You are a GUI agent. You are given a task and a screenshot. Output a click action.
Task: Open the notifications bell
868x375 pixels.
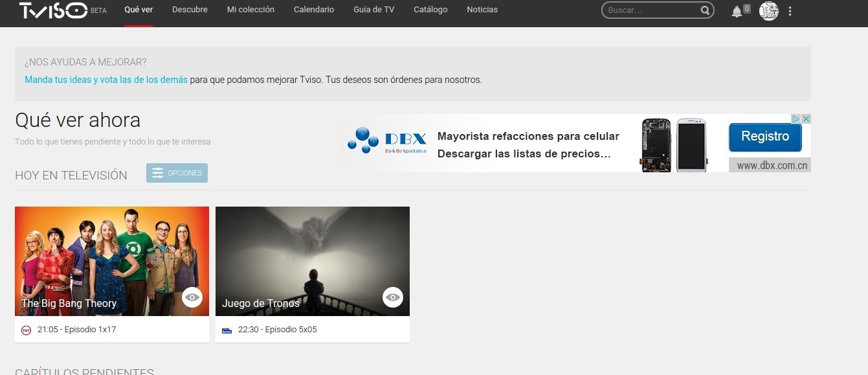(x=737, y=12)
